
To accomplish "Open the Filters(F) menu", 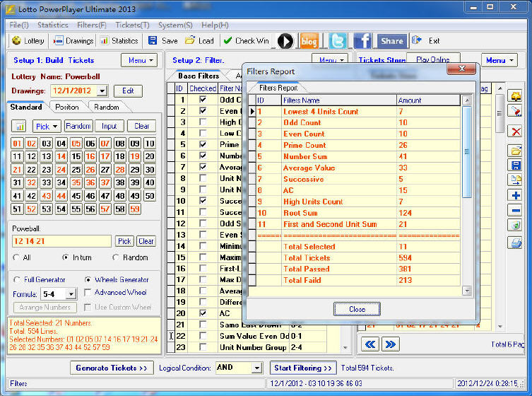I will [x=92, y=25].
